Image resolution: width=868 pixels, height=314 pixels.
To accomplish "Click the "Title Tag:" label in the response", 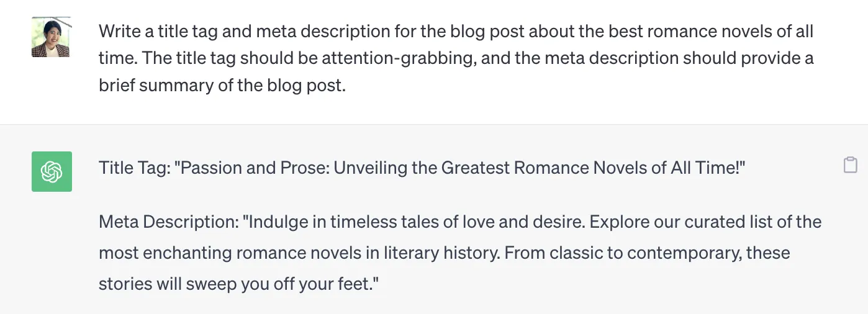I will pyautogui.click(x=133, y=167).
